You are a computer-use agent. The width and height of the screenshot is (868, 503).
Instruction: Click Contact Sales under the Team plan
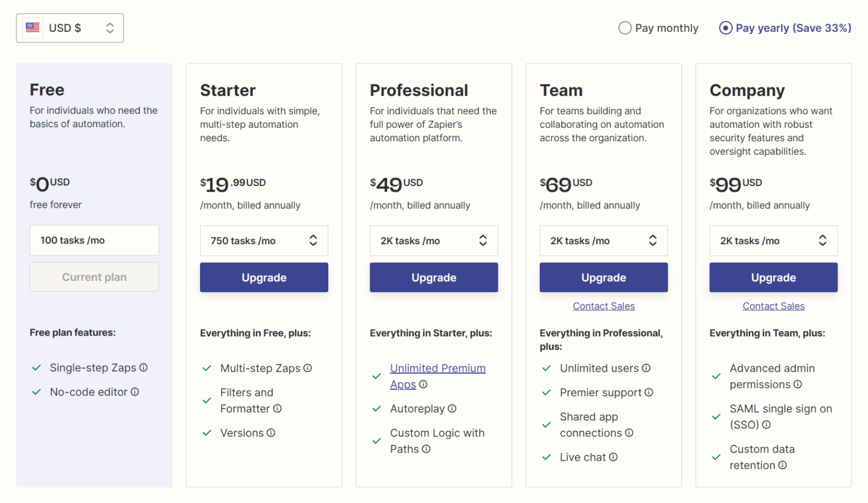pyautogui.click(x=604, y=306)
